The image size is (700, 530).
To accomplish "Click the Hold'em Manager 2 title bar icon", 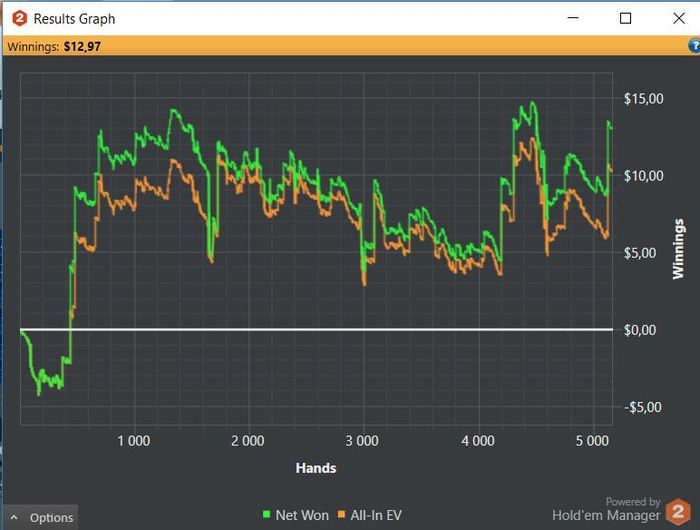I will [19, 18].
